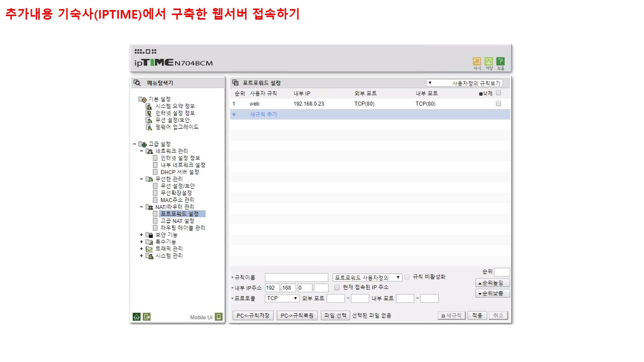Click the 순위높임 button
Image resolution: width=644 pixels, height=362 pixels.
click(493, 283)
